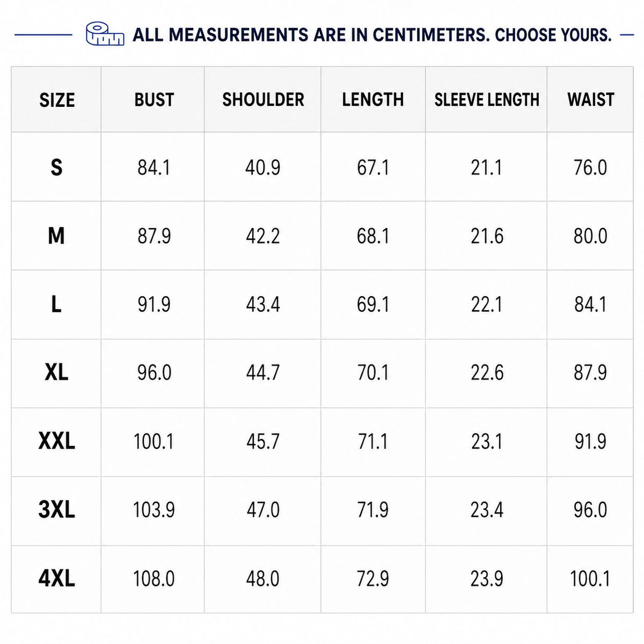
Task: Click the L size row label
Action: click(x=56, y=305)
